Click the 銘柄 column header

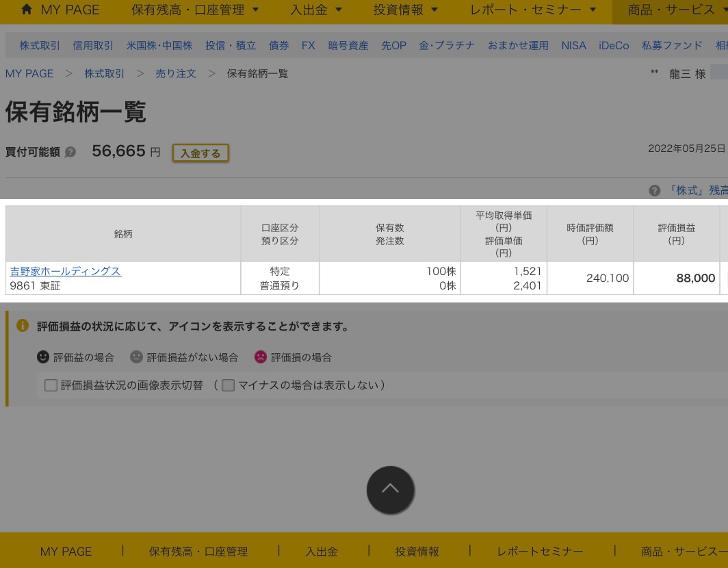(123, 233)
